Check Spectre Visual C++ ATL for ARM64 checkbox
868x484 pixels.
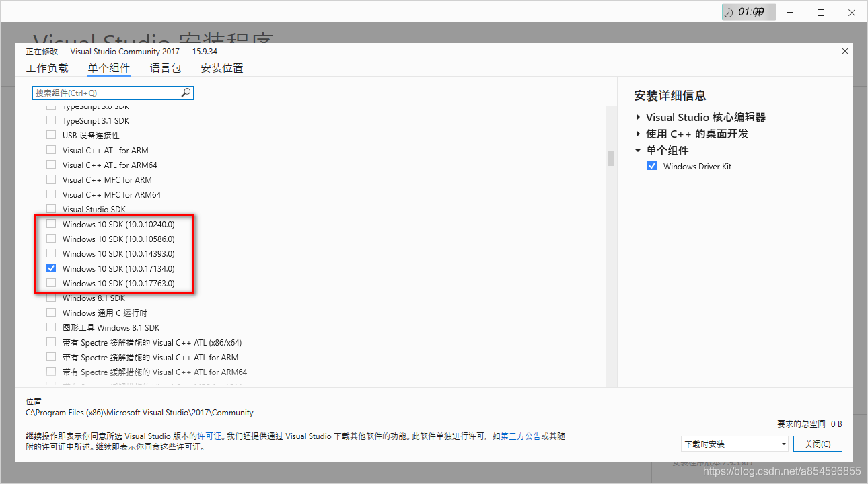[51, 372]
